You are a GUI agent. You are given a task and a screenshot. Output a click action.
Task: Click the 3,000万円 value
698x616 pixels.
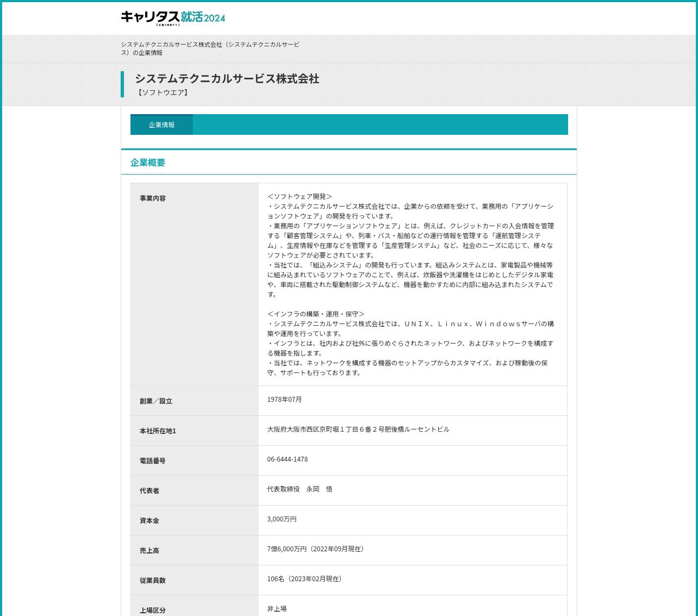(x=282, y=519)
